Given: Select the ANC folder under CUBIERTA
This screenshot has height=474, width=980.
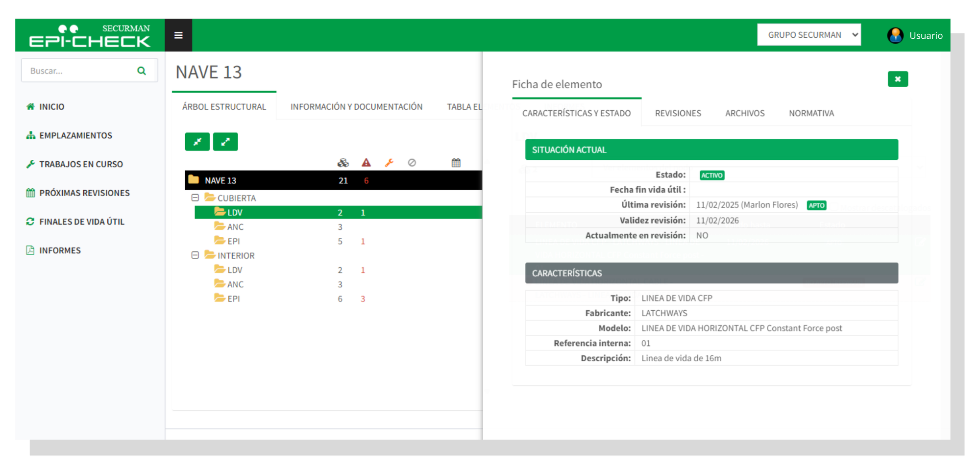Looking at the screenshot, I should (x=235, y=227).
